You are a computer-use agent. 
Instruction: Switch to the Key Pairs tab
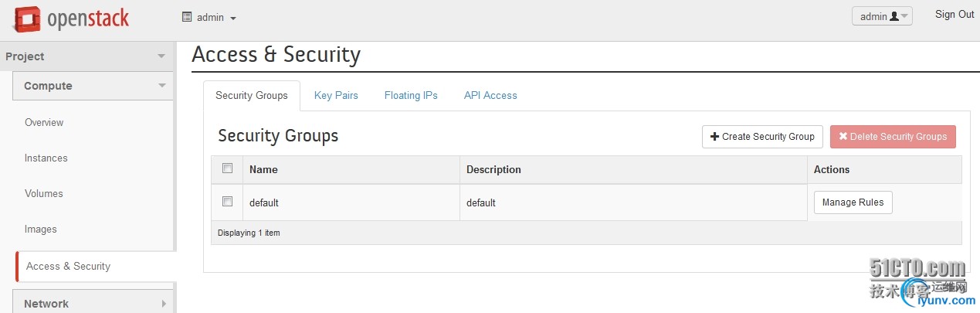336,96
